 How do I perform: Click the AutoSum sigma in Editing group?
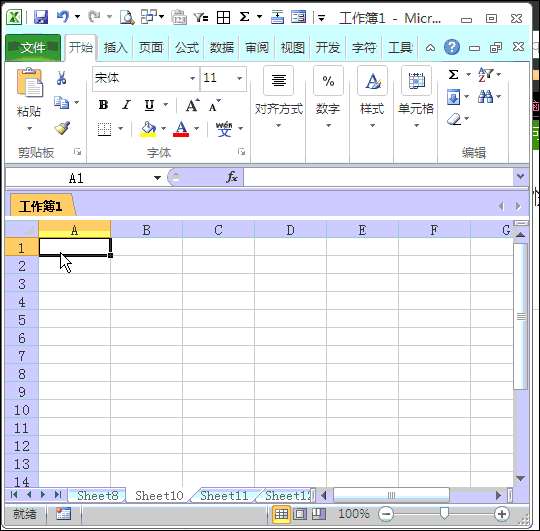(x=453, y=74)
